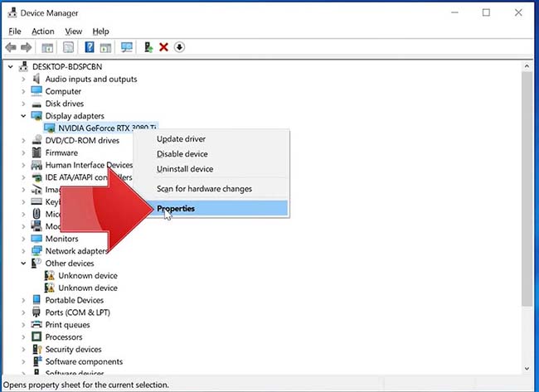Click the Scan for hardware changes monitor icon

127,47
